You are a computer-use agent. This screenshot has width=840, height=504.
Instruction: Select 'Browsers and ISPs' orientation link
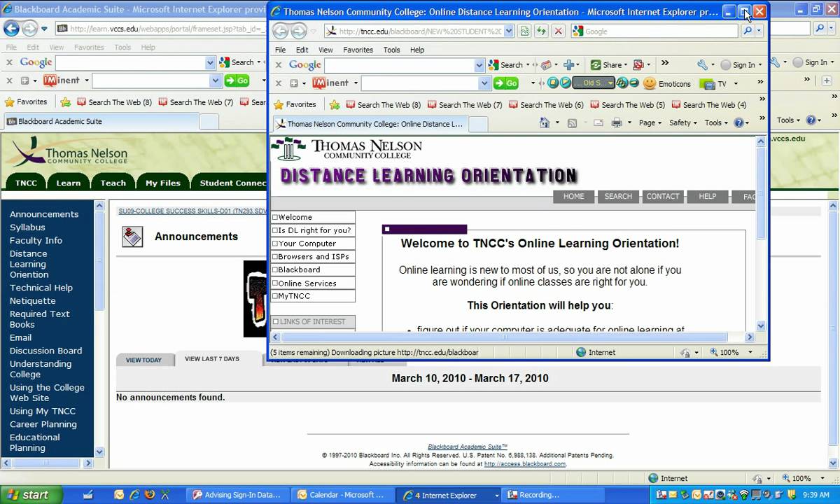click(x=312, y=257)
